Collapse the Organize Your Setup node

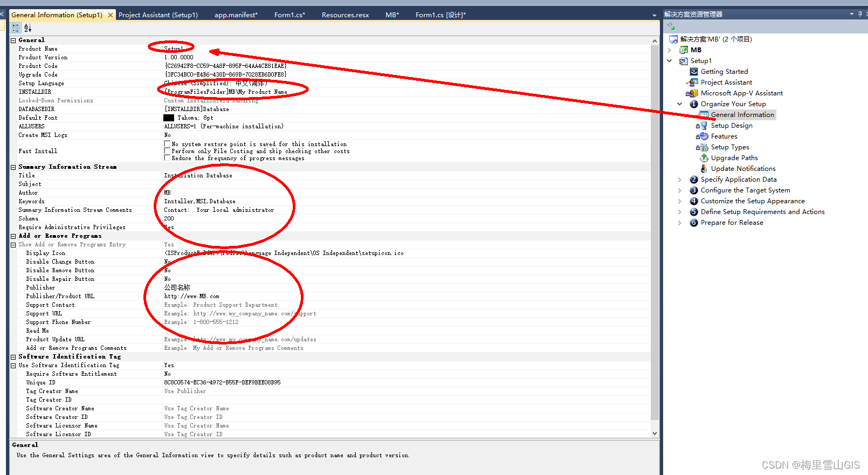680,104
